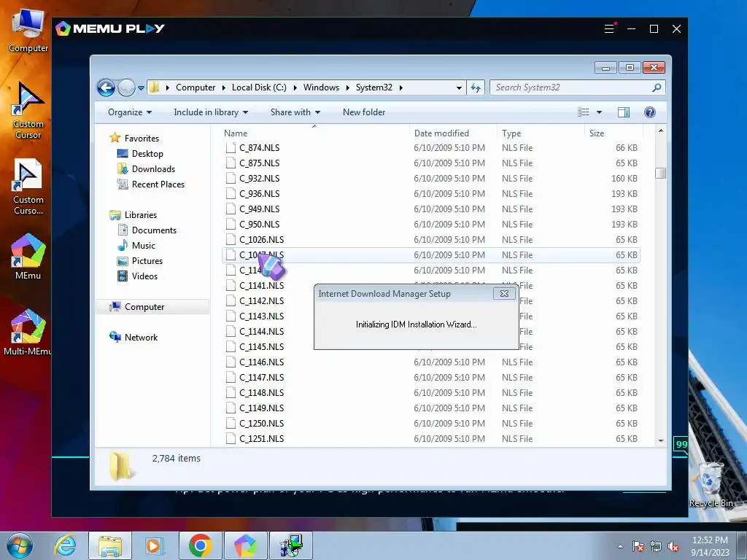Select the C_932.NLS file
The width and height of the screenshot is (747, 560).
[x=430, y=179]
